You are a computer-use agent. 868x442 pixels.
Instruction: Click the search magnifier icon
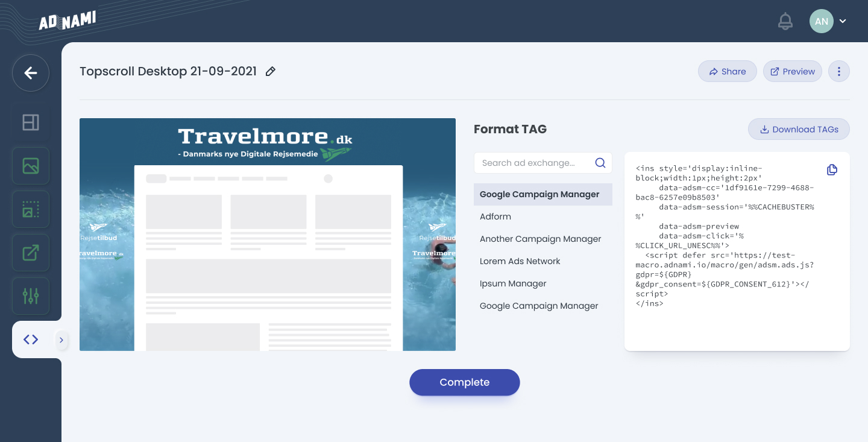pos(600,163)
